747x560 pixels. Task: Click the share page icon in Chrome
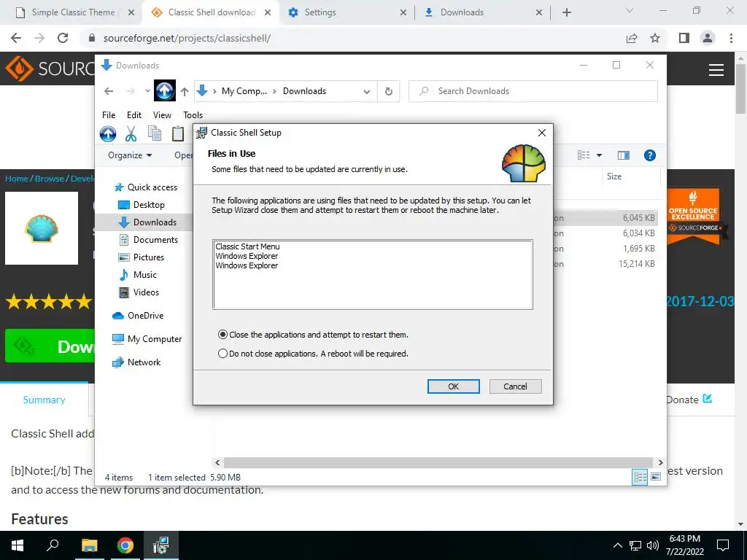(632, 38)
